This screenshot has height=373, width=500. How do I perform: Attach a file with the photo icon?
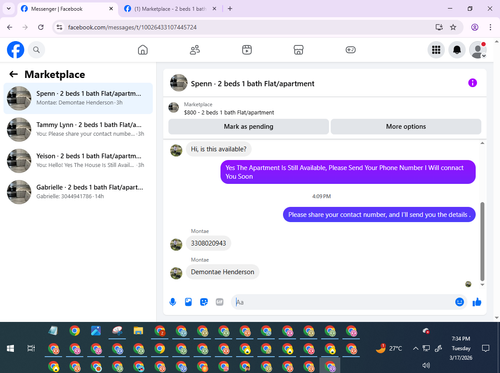pyautogui.click(x=188, y=302)
